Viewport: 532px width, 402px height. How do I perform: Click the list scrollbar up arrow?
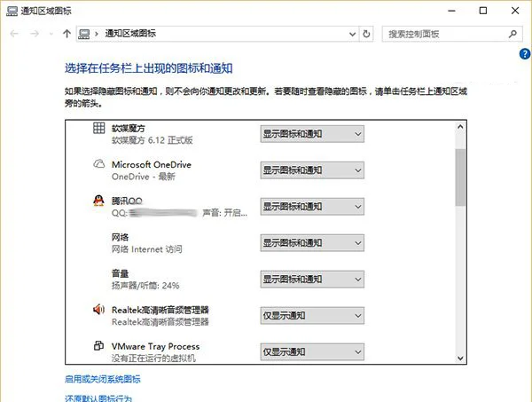[460, 127]
